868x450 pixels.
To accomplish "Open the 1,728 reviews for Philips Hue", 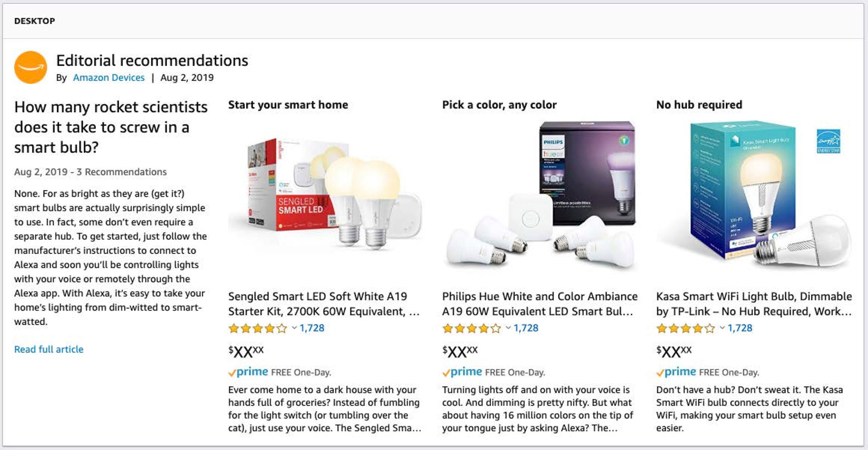I will tap(526, 328).
